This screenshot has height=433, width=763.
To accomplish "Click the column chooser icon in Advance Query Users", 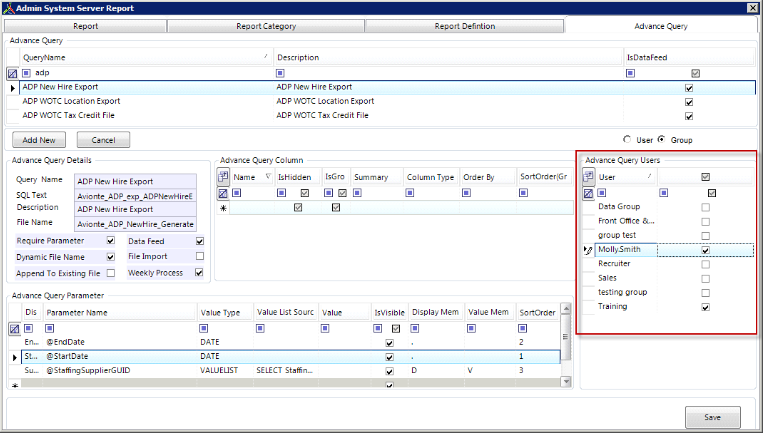I will pos(588,177).
